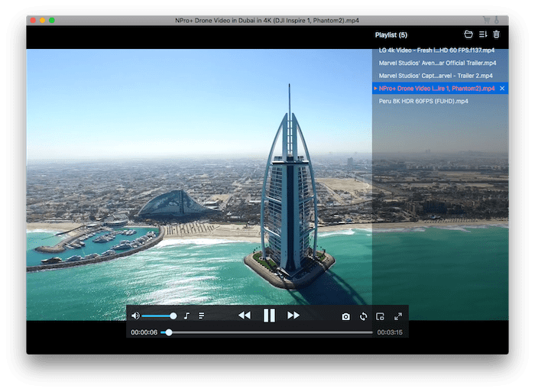Mute the audio with the speaker icon

(135, 316)
